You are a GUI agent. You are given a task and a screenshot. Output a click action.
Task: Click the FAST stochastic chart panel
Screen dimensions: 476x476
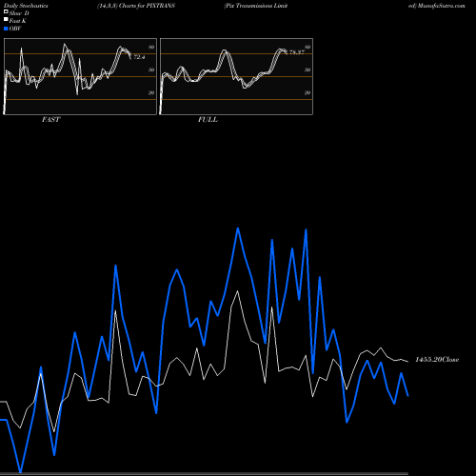(80, 76)
